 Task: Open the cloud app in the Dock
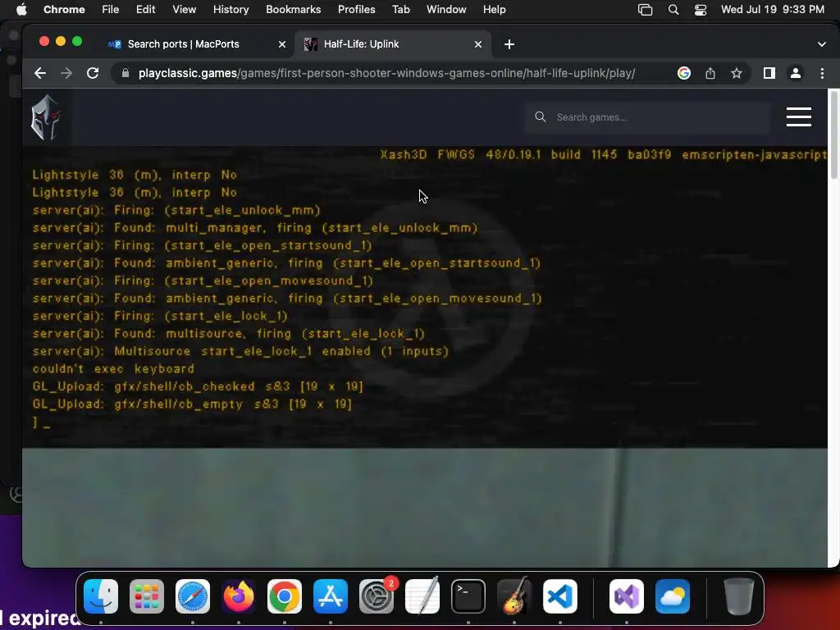673,596
